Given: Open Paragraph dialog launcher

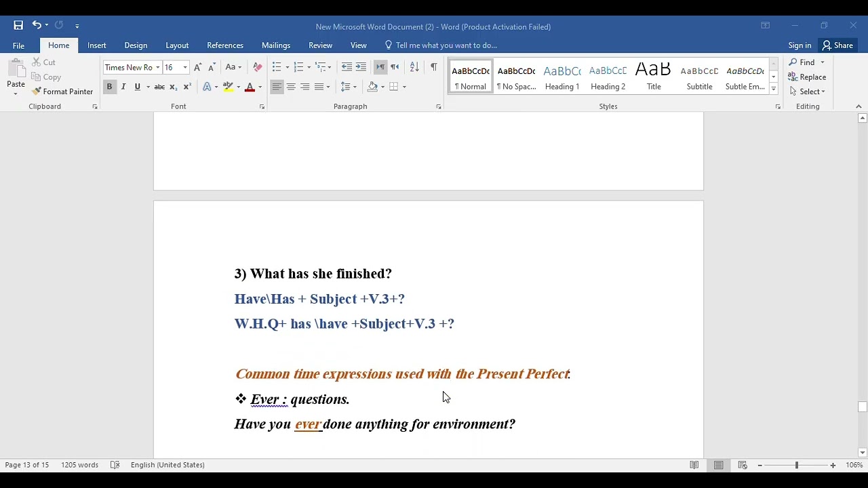Looking at the screenshot, I should (x=439, y=107).
